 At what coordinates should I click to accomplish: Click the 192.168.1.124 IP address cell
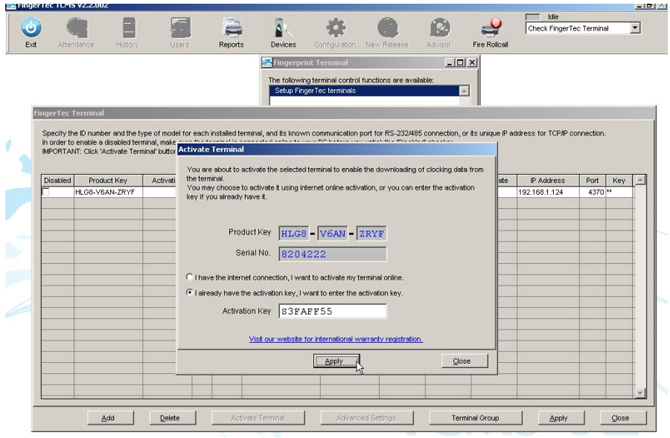point(548,192)
